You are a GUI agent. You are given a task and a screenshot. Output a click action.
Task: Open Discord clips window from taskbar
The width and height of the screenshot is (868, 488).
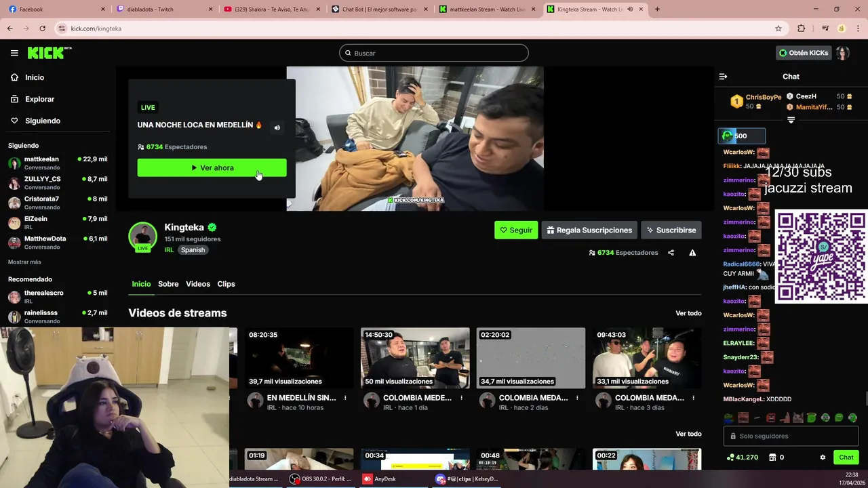pyautogui.click(x=468, y=479)
